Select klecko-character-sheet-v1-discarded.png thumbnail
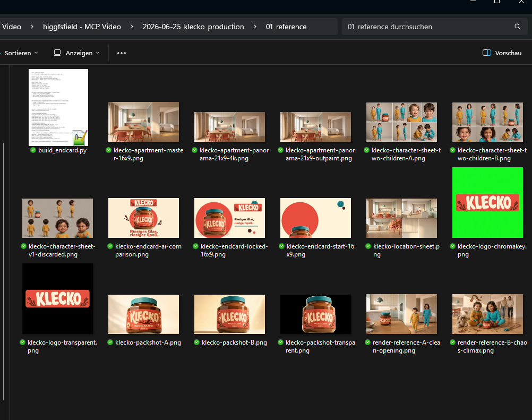Screen dimensions: 532x420 pyautogui.click(x=57, y=218)
